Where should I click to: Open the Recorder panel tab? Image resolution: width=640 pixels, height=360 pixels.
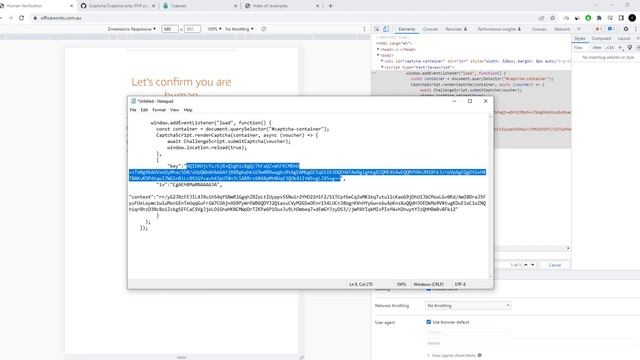(456, 29)
